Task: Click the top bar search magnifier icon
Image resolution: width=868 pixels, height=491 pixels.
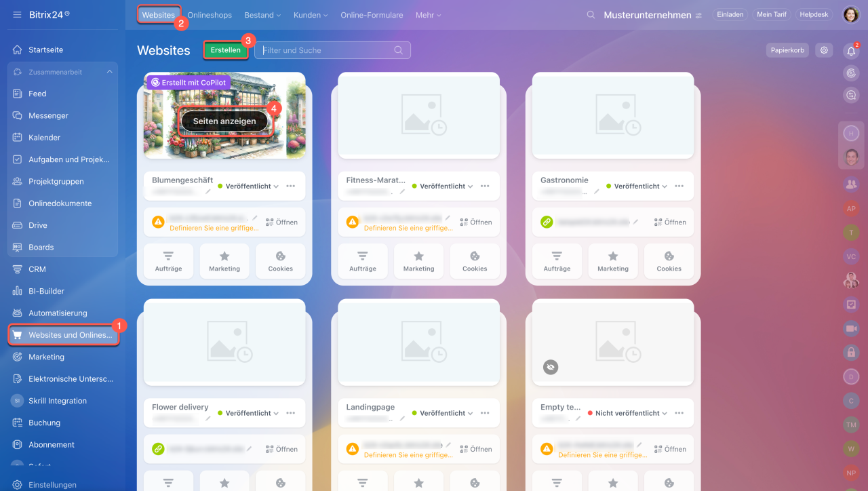Action: pyautogui.click(x=591, y=14)
